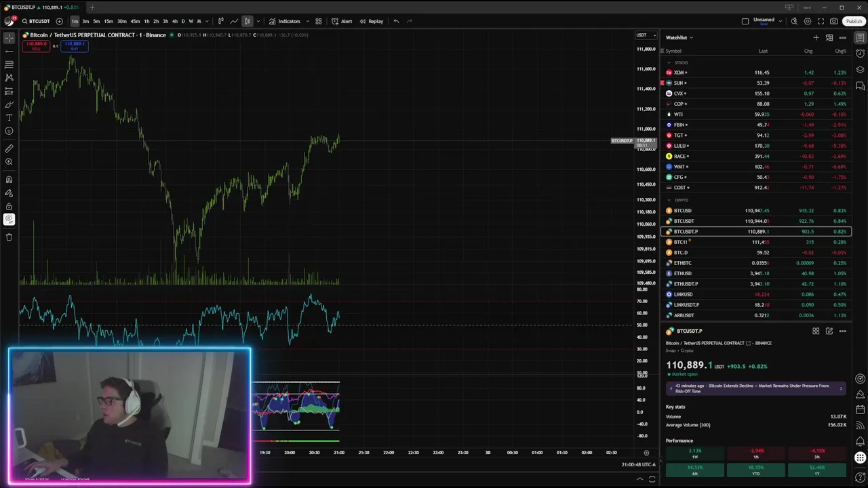The image size is (868, 488).
Task: Open the Alerts panel clock icon
Action: (x=860, y=54)
